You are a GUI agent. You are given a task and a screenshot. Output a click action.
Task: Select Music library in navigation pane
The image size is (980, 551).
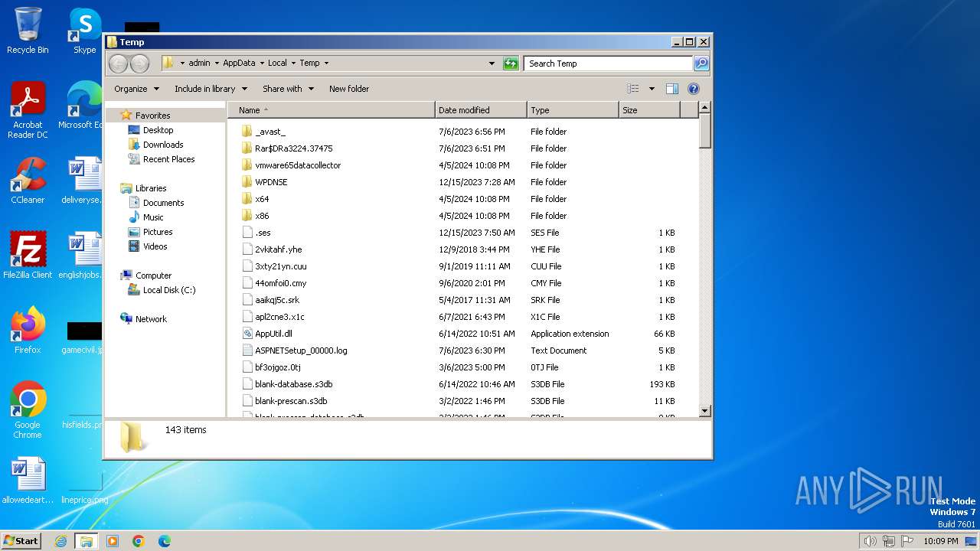coord(152,217)
